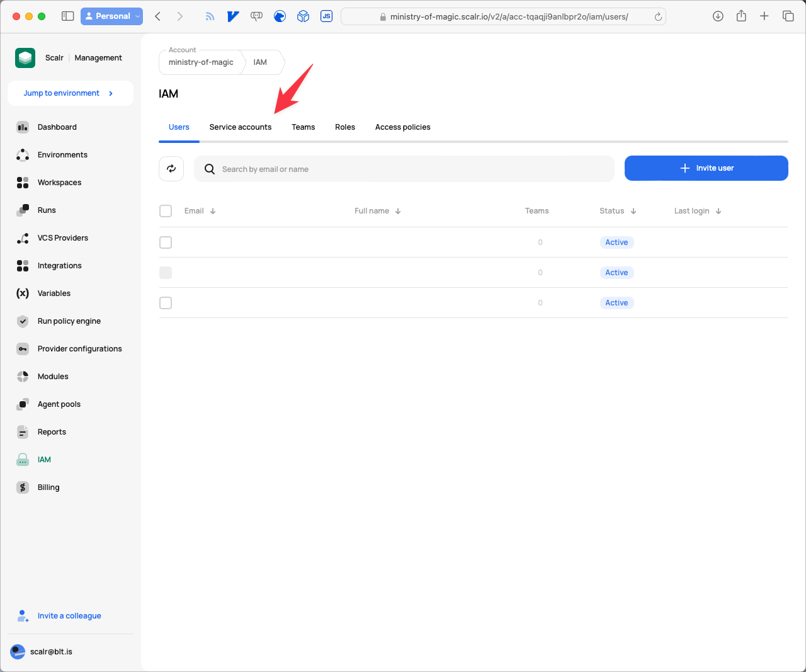Screen dimensions: 806x672
Task: Click the Agent pools icon
Action: pyautogui.click(x=23, y=404)
